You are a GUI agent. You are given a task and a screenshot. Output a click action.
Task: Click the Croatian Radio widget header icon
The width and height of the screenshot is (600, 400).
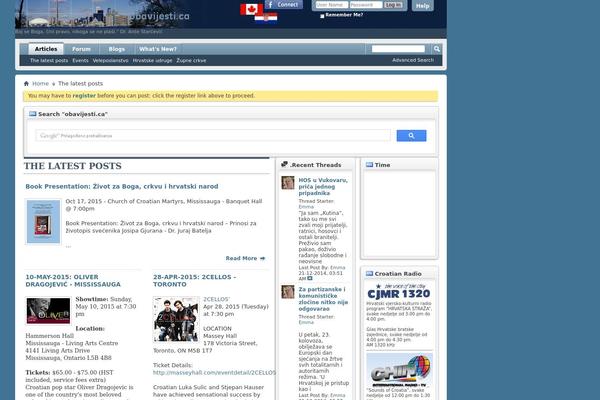point(369,273)
